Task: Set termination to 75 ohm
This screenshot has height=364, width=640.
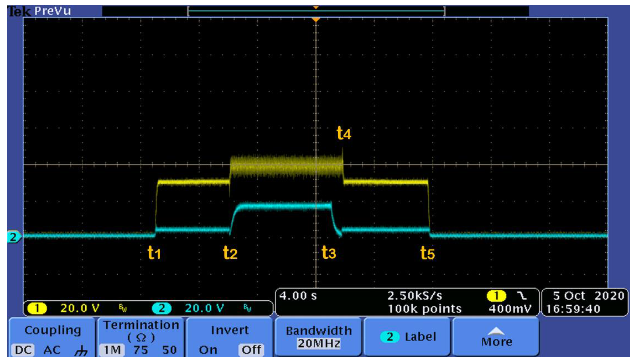Action: (141, 350)
